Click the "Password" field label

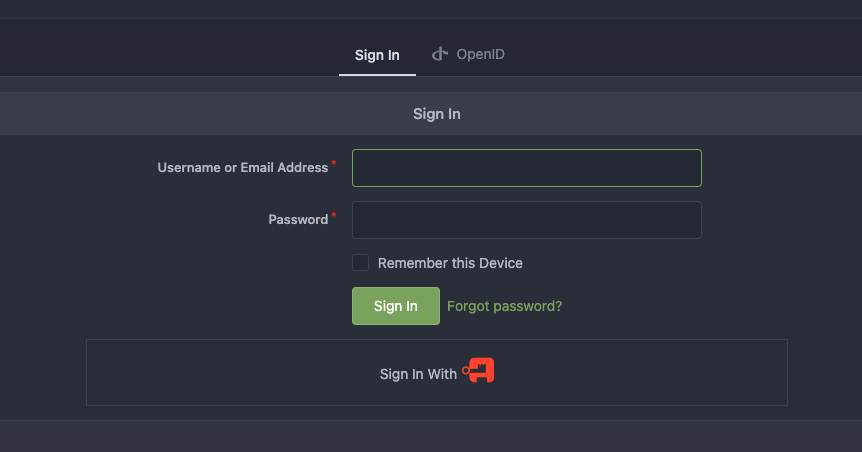coord(297,220)
